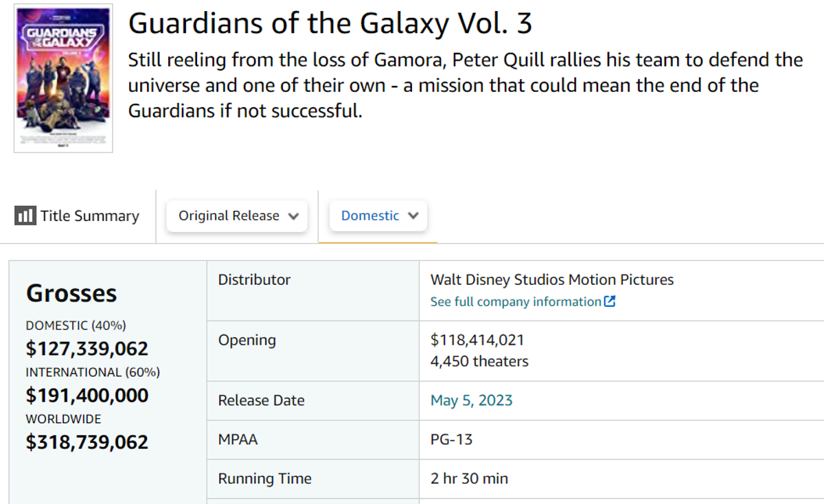Viewport: 824px width, 504px height.
Task: Click the chevron arrow in Domestic selector
Action: coord(413,216)
